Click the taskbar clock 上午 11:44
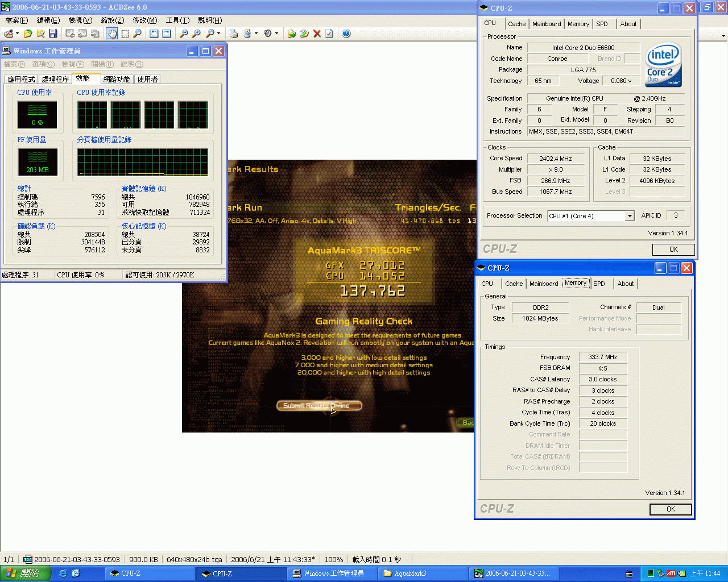Image resolution: width=728 pixels, height=582 pixels. [705, 573]
